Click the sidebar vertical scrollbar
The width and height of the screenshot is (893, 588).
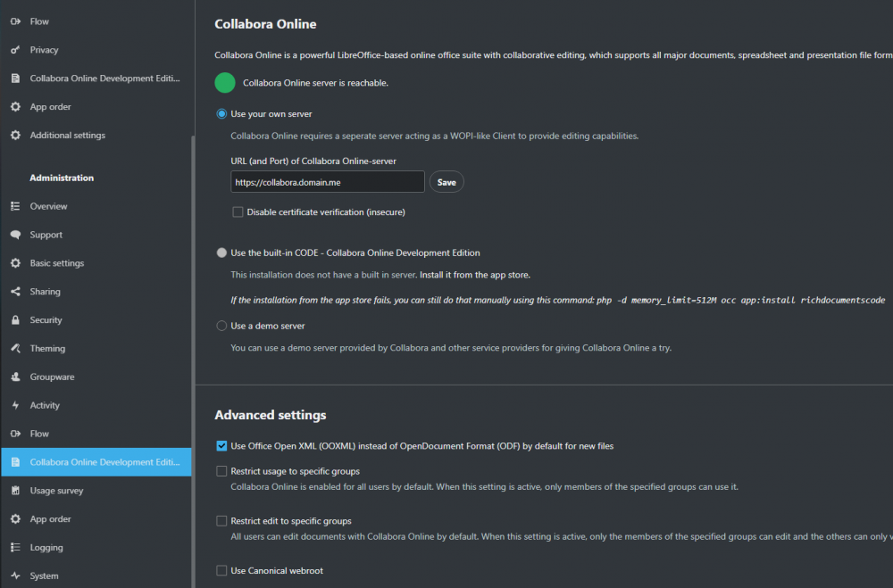(193, 360)
